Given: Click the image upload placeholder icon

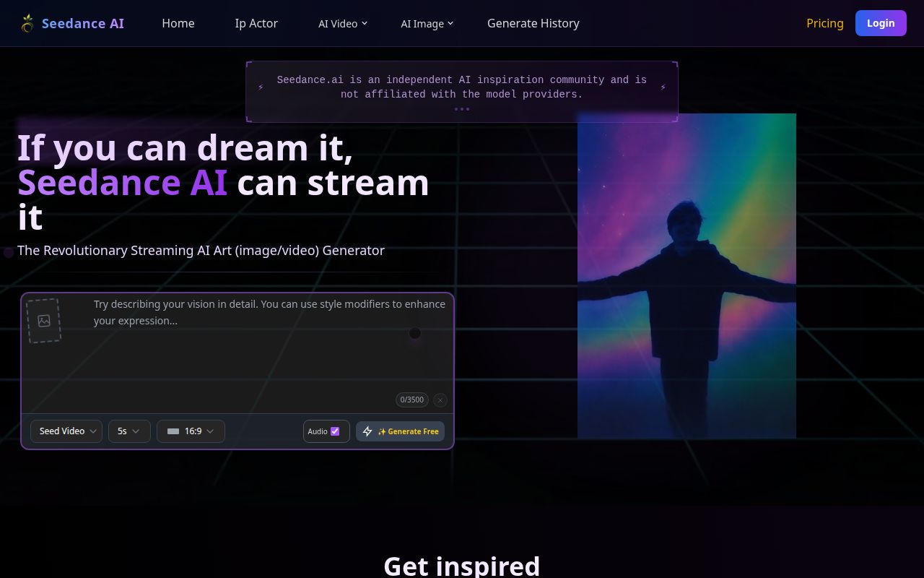Looking at the screenshot, I should click(44, 321).
